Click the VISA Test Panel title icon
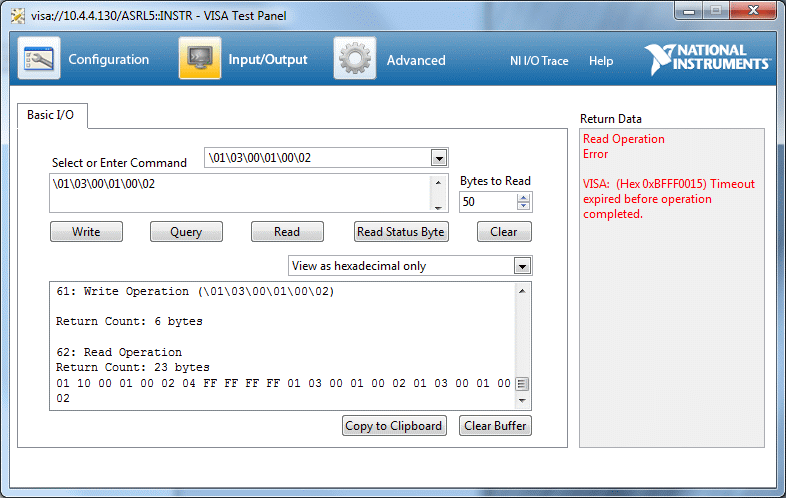The height and width of the screenshot is (498, 786). click(18, 16)
